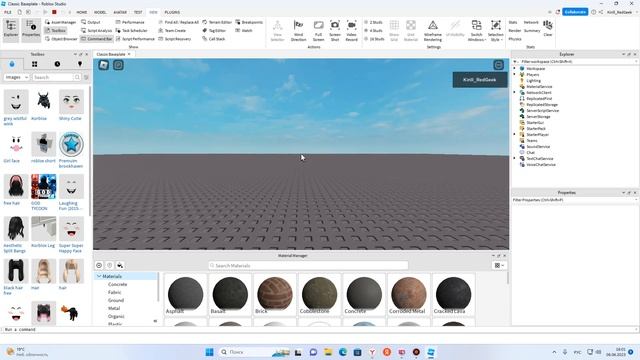This screenshot has height=360, width=640.
Task: Switch to the TEST ribbon tab
Action: click(x=138, y=12)
